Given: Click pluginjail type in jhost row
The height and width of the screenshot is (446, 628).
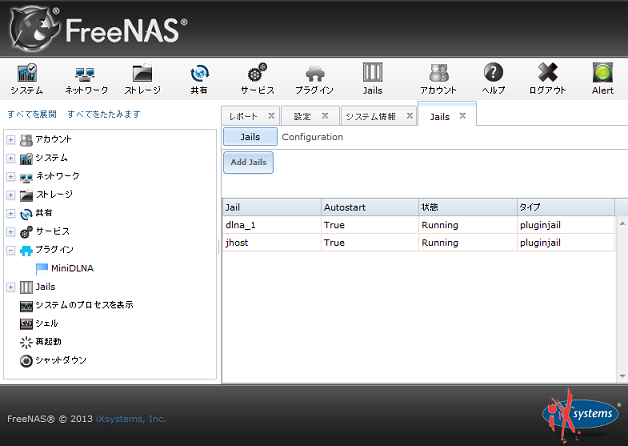Looking at the screenshot, I should point(540,243).
